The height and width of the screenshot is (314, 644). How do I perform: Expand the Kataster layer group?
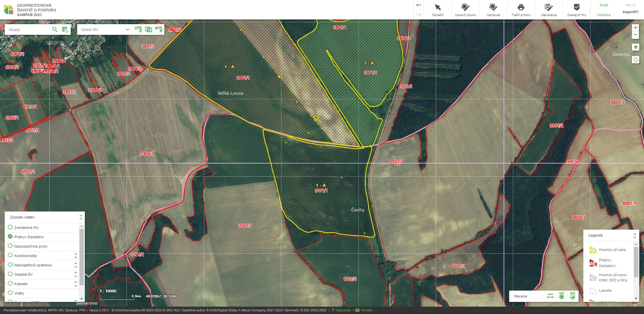[x=75, y=284]
